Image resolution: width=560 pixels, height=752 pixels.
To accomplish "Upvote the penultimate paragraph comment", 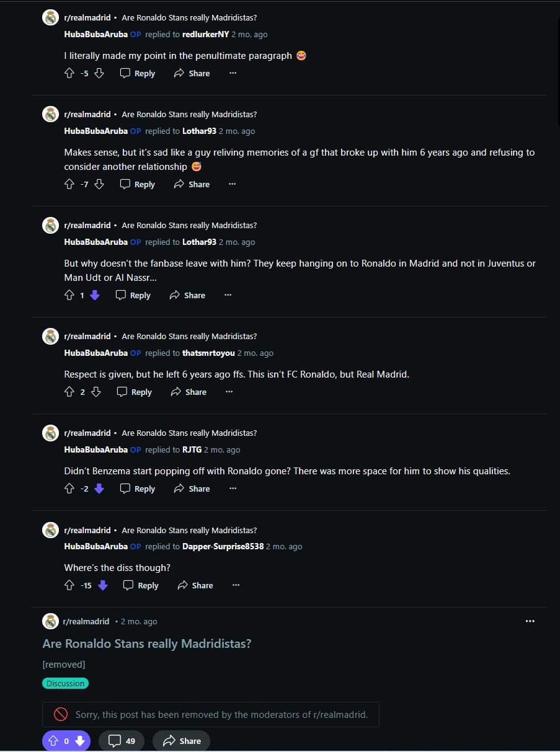I will point(69,74).
